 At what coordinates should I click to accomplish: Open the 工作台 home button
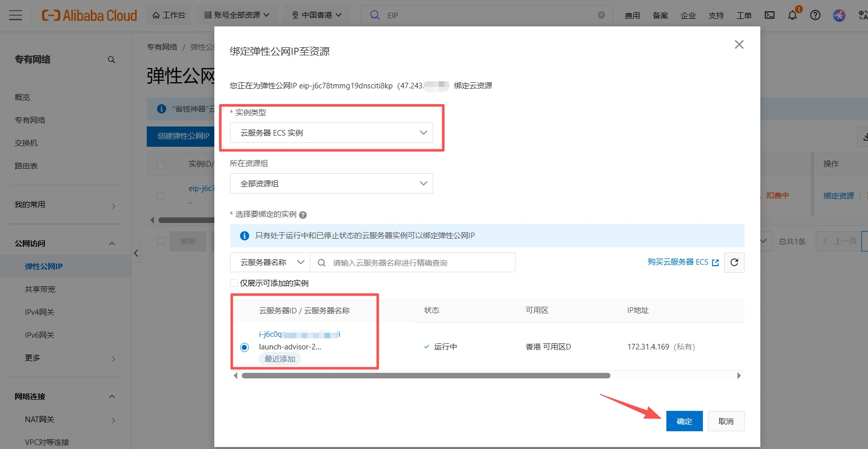click(x=169, y=15)
